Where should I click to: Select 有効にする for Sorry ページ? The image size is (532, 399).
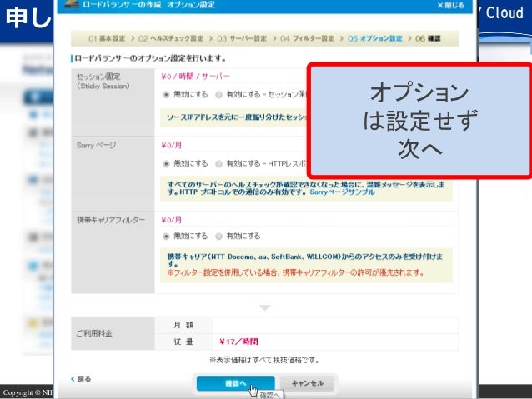point(218,164)
